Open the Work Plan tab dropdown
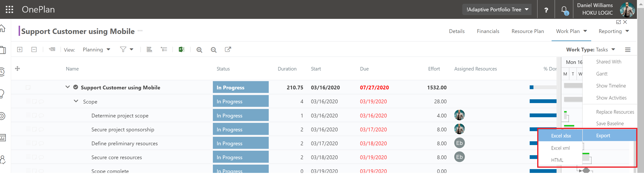 [x=571, y=31]
